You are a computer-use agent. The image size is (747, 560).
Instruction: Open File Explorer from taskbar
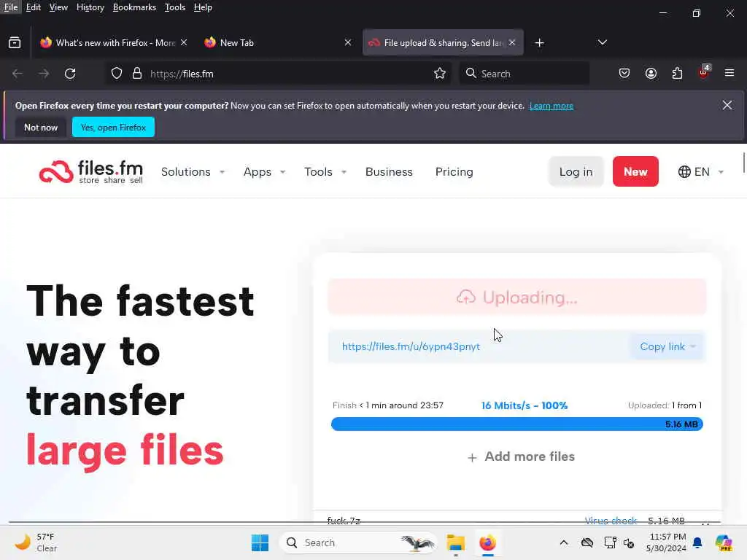(455, 542)
